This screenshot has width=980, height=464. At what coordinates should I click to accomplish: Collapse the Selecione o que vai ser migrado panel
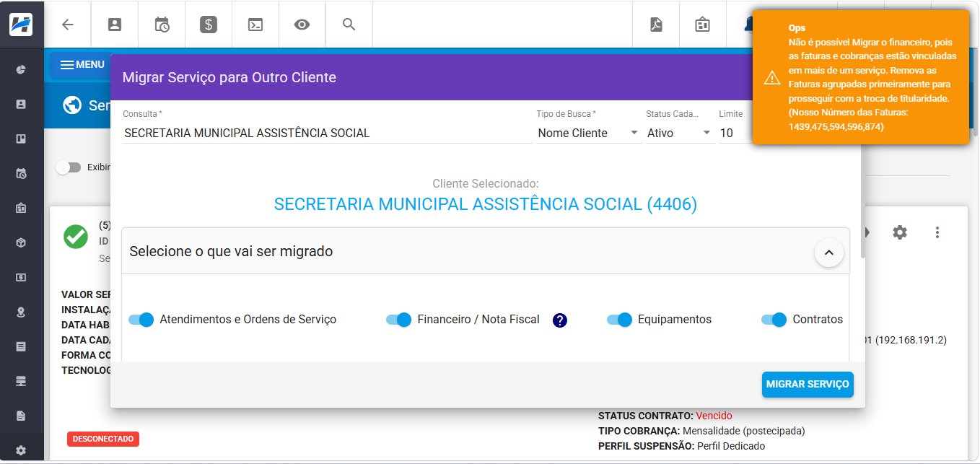coord(828,253)
